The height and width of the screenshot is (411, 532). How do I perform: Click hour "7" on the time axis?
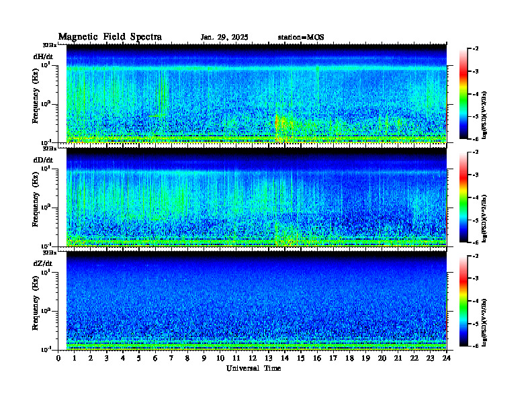[171, 359]
